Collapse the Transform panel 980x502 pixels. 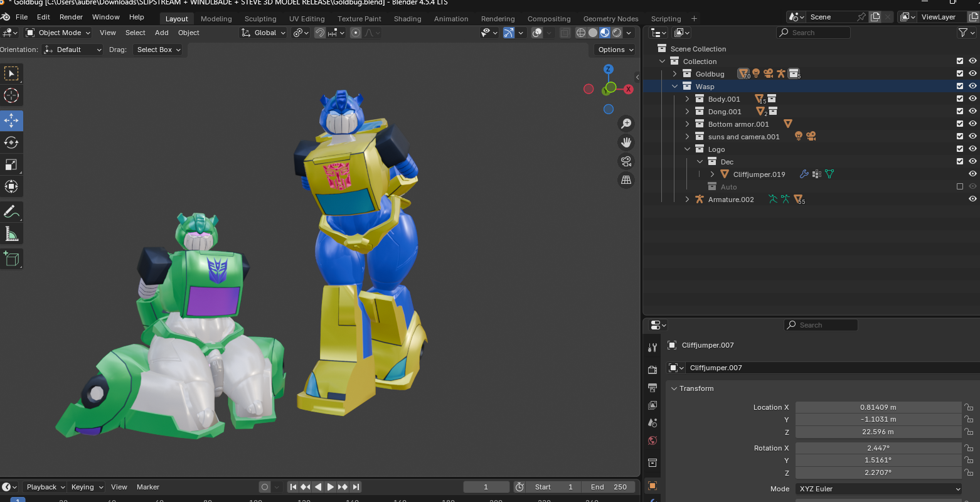pyautogui.click(x=674, y=388)
